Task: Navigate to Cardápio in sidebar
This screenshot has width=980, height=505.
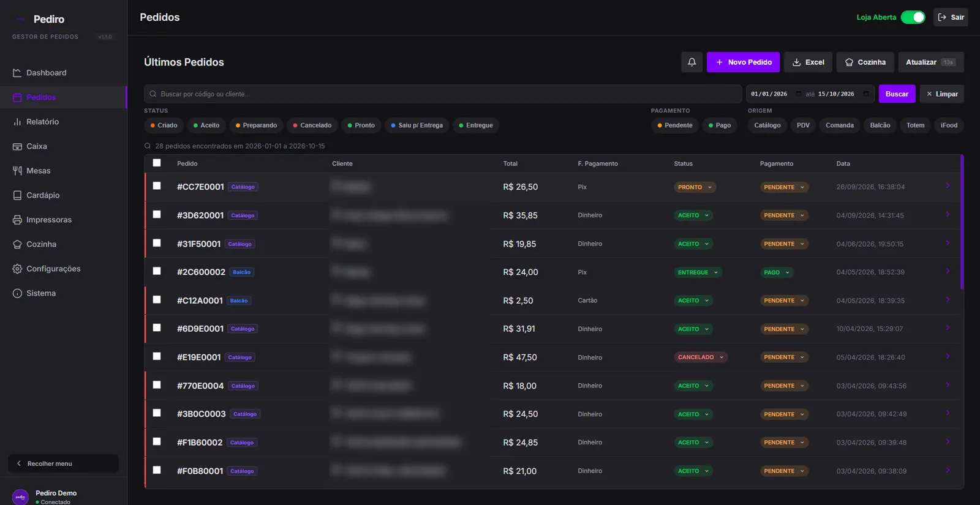Action: tap(64, 195)
